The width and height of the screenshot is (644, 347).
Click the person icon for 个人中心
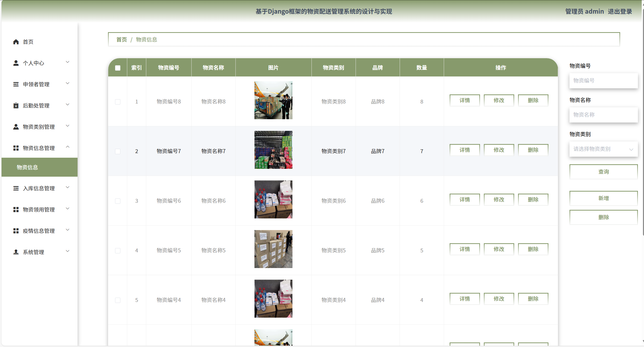(16, 63)
